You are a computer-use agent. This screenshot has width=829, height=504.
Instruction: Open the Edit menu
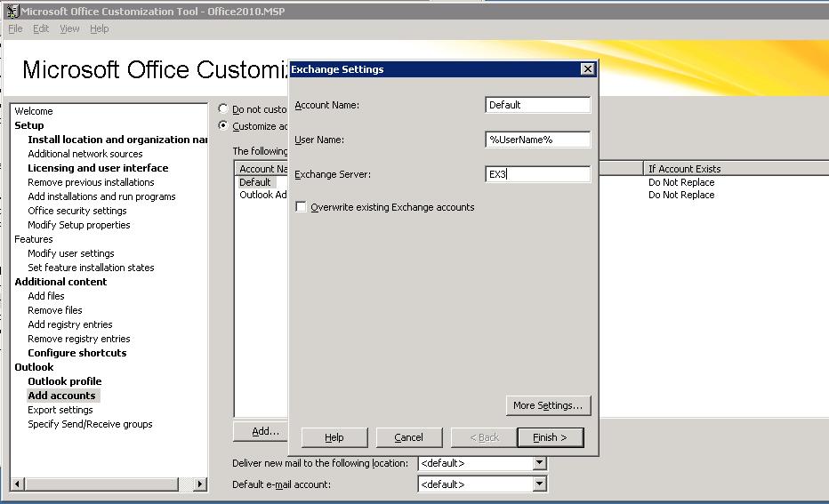(x=41, y=28)
